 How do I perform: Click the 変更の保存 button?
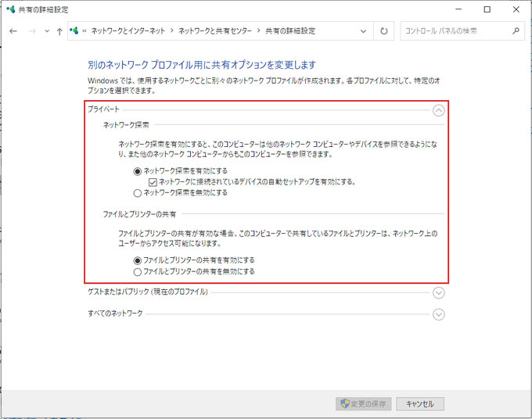[363, 403]
